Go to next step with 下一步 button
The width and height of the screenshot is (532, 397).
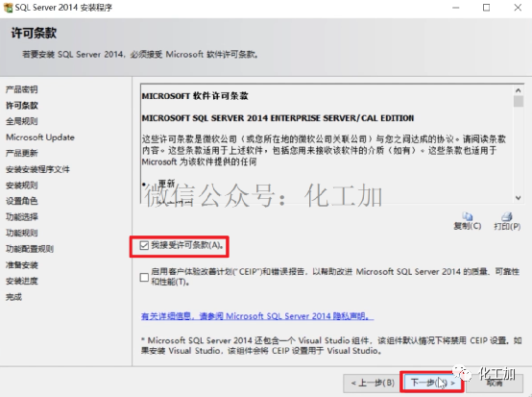point(432,383)
